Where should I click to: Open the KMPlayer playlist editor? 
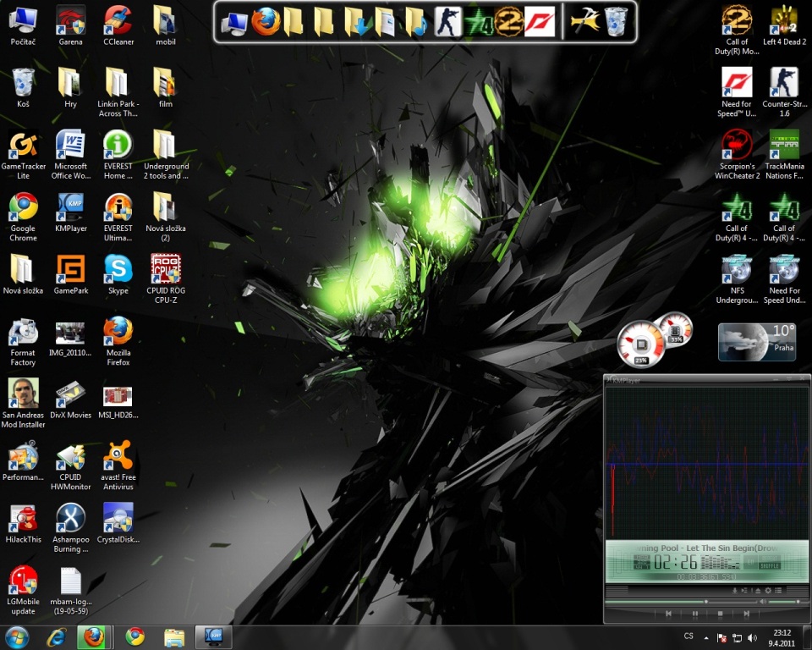pos(778,590)
